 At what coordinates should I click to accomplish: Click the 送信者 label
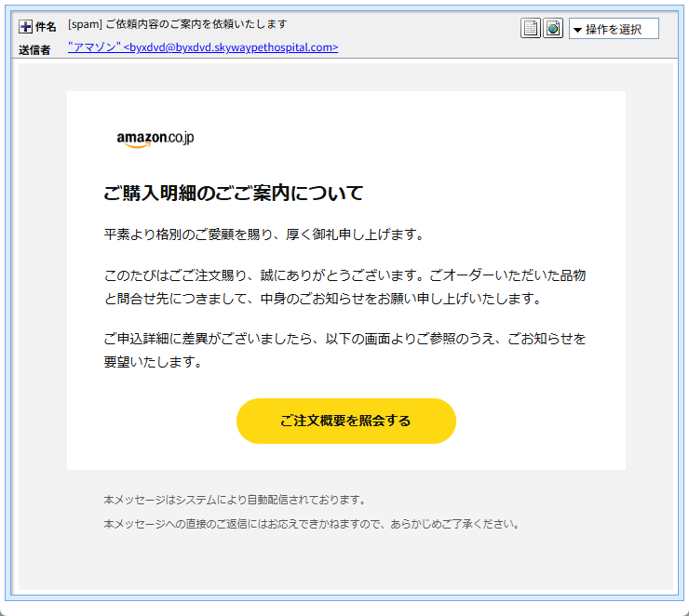pos(34,50)
